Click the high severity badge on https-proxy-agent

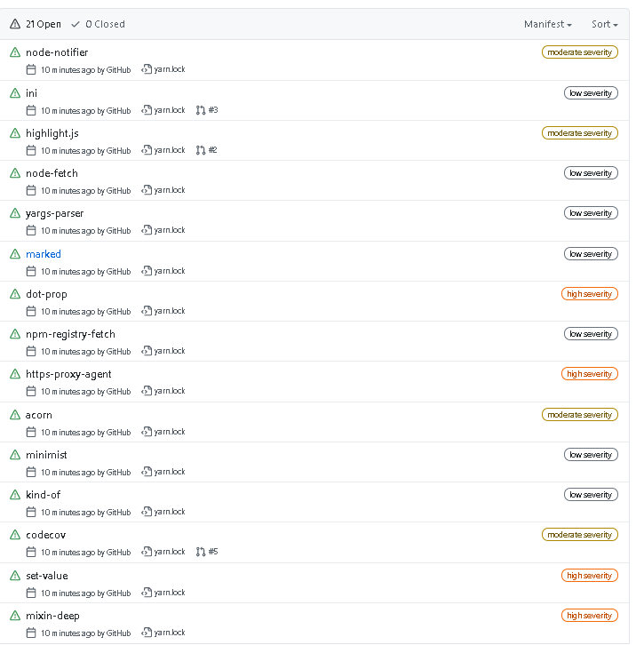[590, 374]
